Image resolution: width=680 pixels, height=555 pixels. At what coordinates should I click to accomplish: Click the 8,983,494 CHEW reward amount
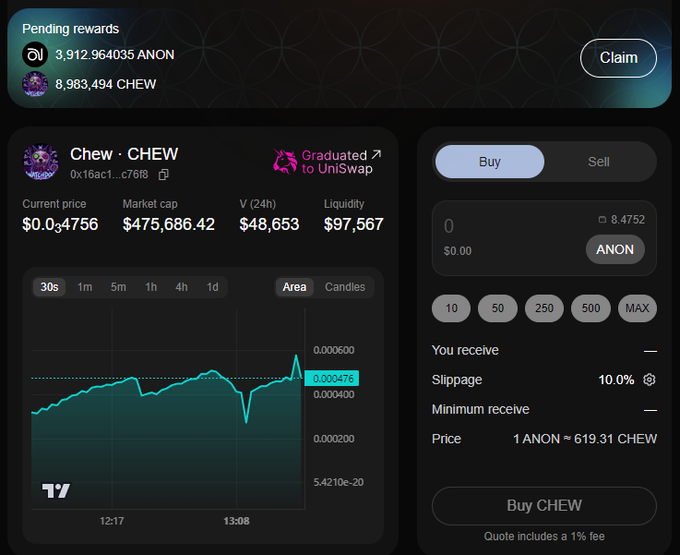pos(106,84)
